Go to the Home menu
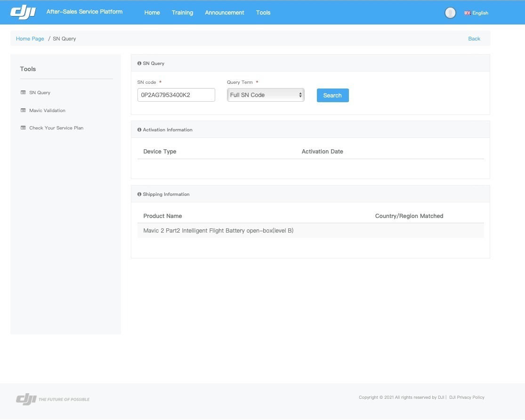The image size is (525, 420). 152,13
